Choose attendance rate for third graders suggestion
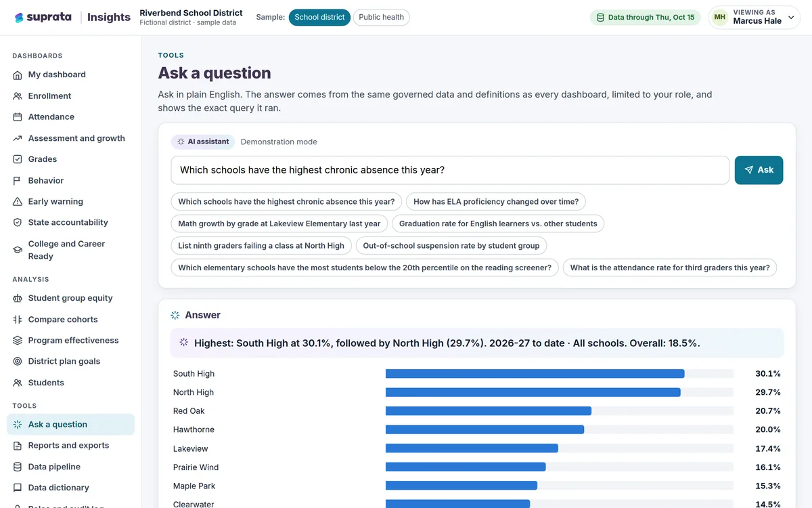 pos(670,268)
